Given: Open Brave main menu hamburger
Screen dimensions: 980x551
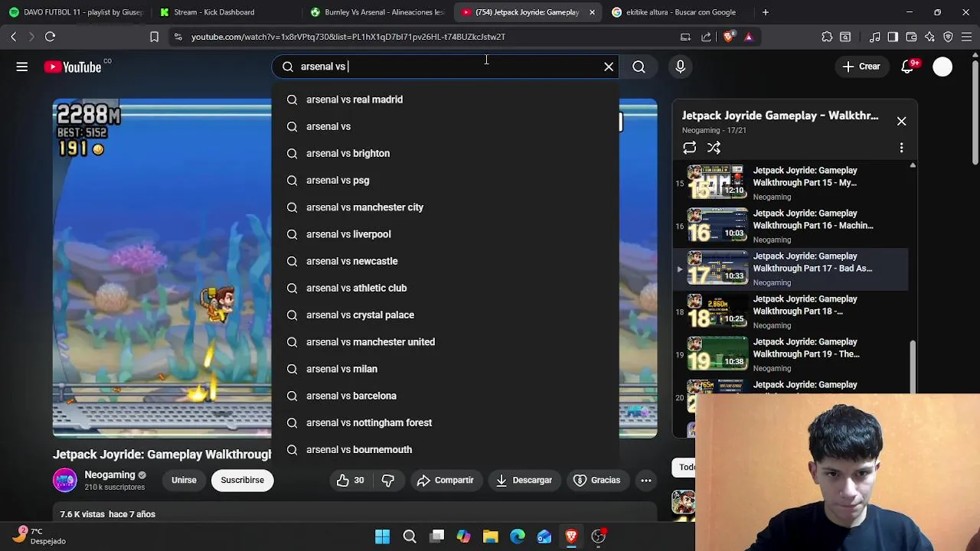Looking at the screenshot, I should coord(966,36).
